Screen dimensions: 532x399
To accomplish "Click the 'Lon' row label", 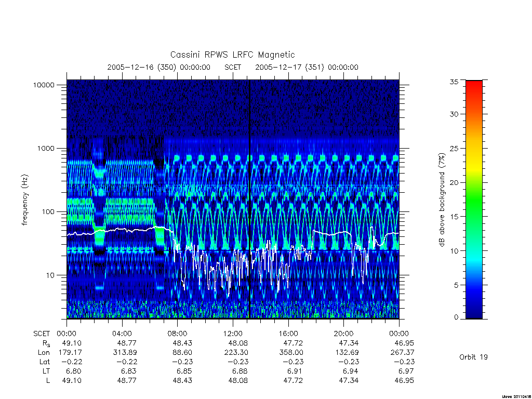I will [x=44, y=353].
